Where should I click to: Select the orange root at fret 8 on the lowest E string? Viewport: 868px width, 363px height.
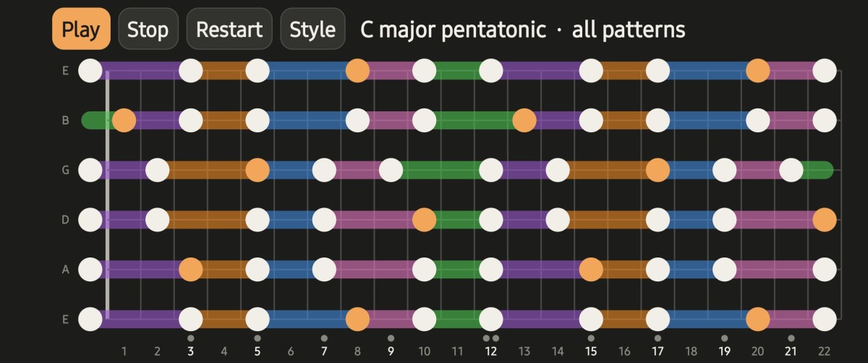(357, 318)
